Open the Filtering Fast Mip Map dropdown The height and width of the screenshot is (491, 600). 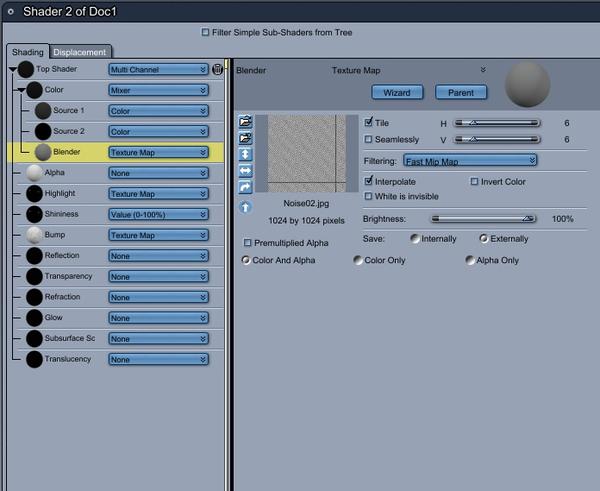(x=470, y=161)
